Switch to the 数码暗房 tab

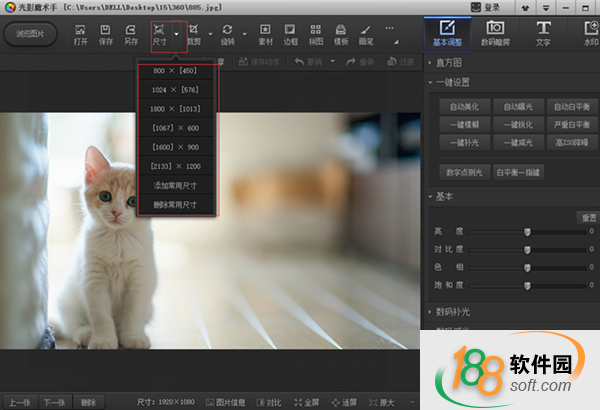pyautogui.click(x=495, y=33)
